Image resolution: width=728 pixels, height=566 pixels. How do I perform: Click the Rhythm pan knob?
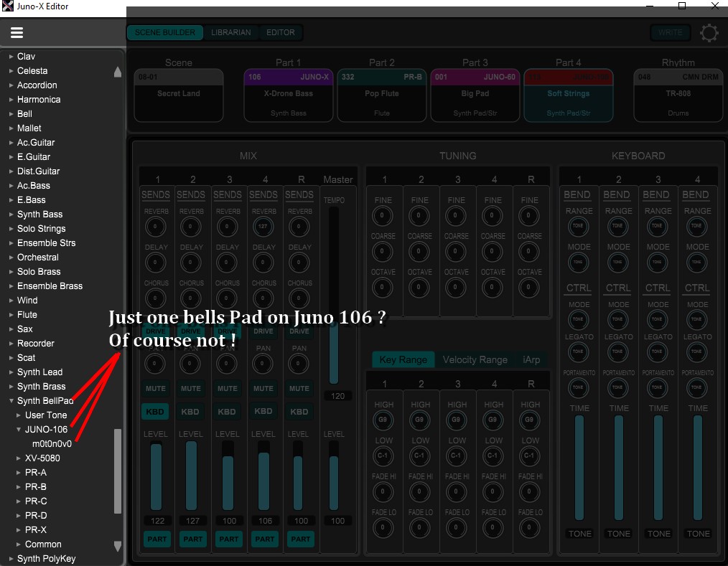coord(299,363)
